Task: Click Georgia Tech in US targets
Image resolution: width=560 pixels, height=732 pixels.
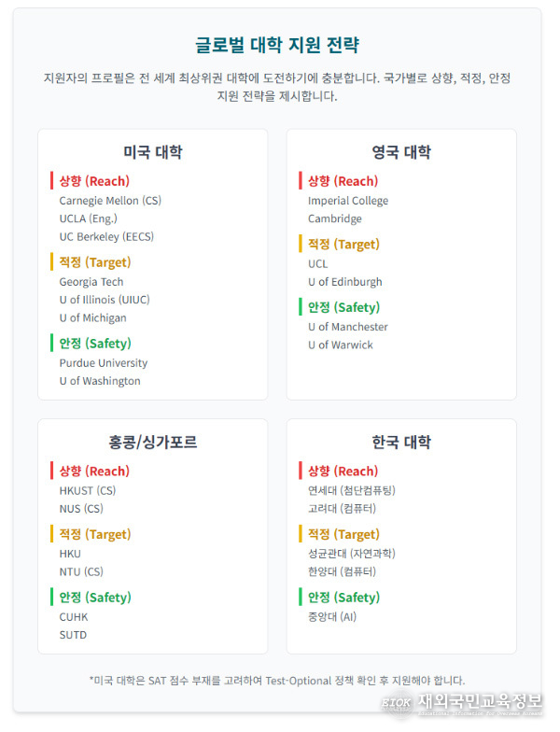Action: tap(91, 282)
